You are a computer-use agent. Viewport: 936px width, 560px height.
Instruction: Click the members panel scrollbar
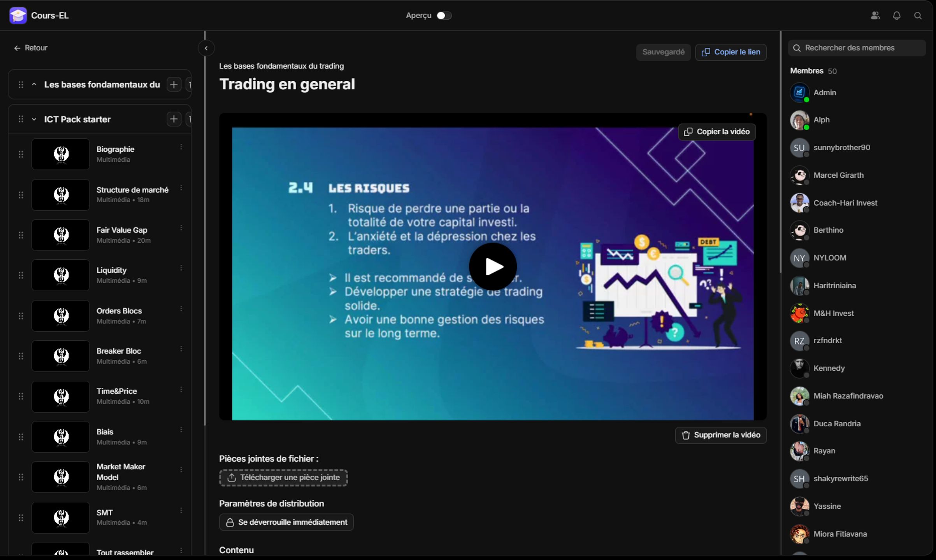click(780, 152)
